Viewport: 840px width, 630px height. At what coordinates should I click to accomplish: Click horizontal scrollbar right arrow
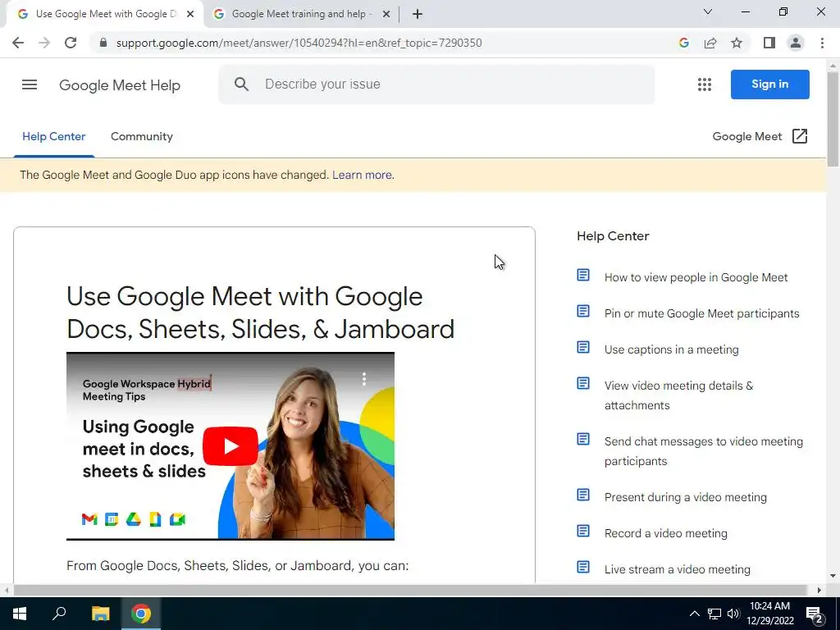[819, 590]
